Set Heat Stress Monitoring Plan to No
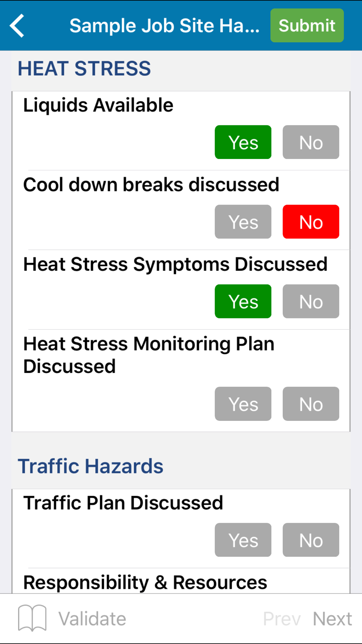The height and width of the screenshot is (644, 362). click(x=311, y=404)
